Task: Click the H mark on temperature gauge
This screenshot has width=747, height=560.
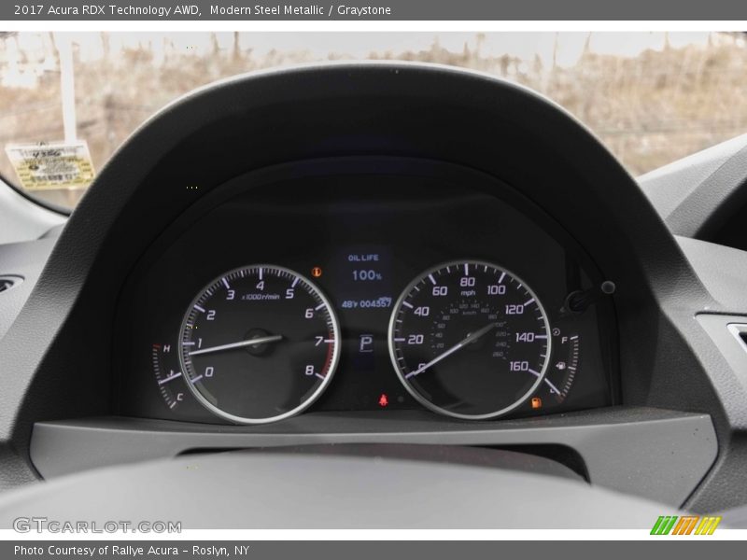Action: 167,348
